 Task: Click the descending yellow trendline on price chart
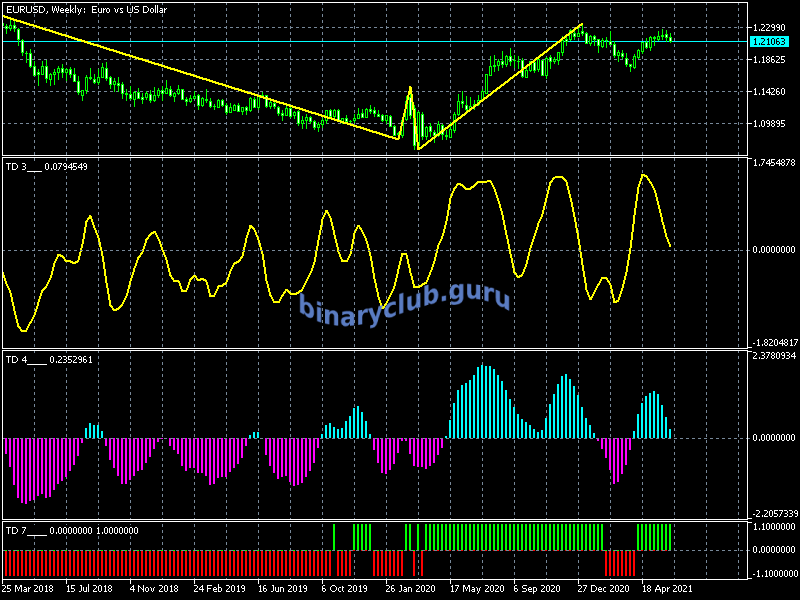(x=200, y=77)
